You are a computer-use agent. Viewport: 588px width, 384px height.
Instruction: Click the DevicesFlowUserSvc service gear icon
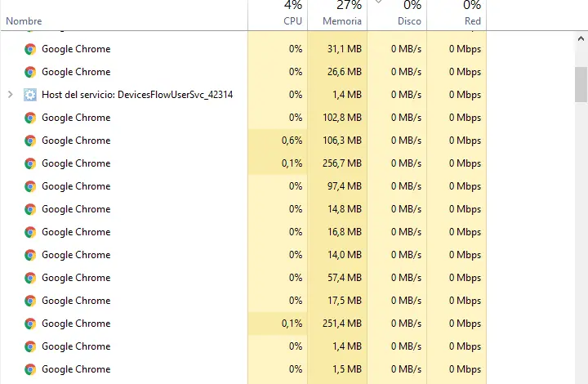click(30, 95)
